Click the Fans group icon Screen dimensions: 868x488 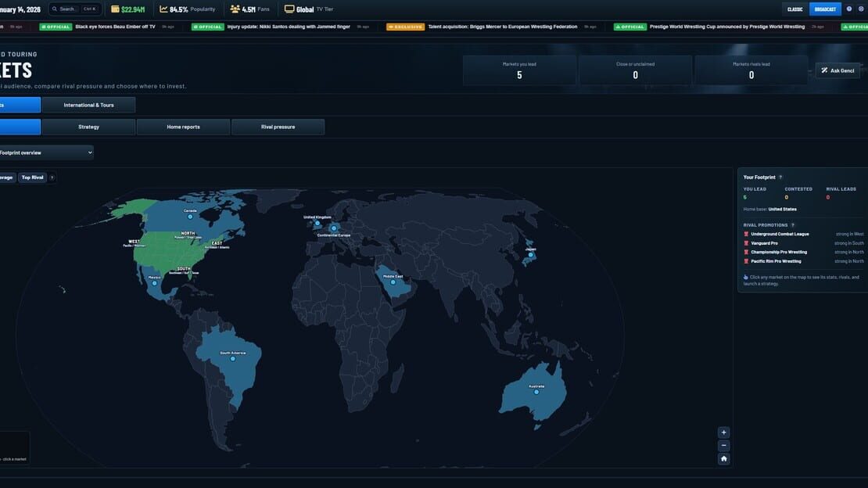pyautogui.click(x=235, y=9)
